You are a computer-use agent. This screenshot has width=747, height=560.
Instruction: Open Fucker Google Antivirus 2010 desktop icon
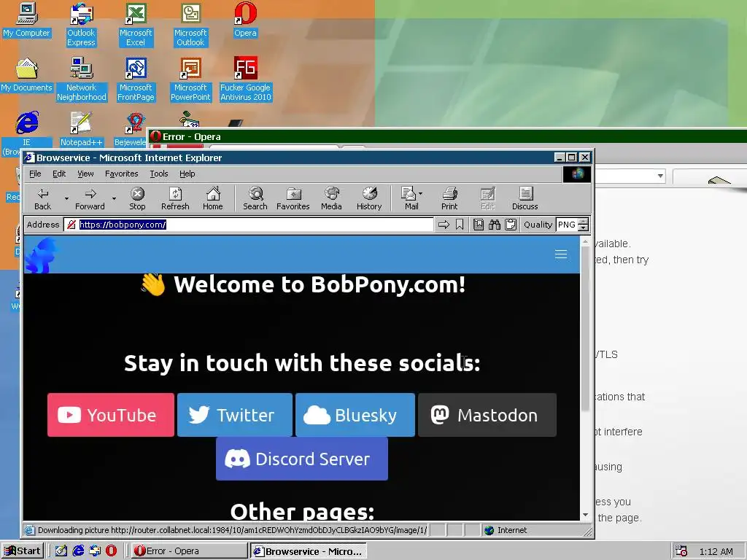click(x=245, y=79)
